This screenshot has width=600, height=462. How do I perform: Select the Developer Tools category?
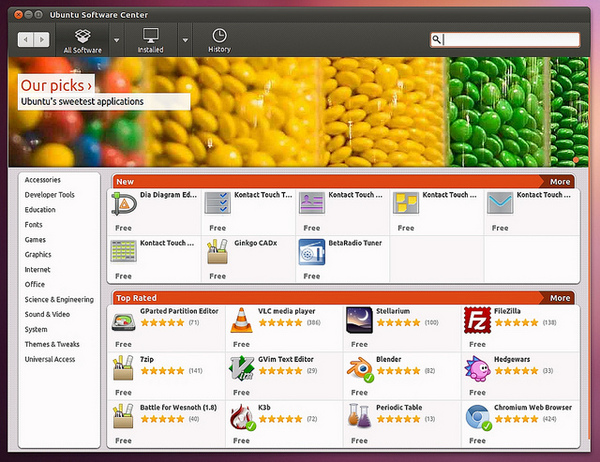point(49,195)
